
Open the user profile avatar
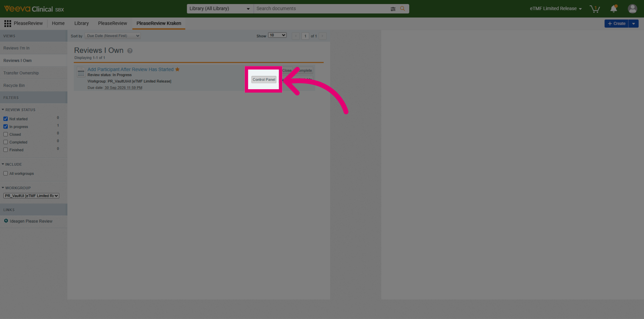click(x=632, y=9)
